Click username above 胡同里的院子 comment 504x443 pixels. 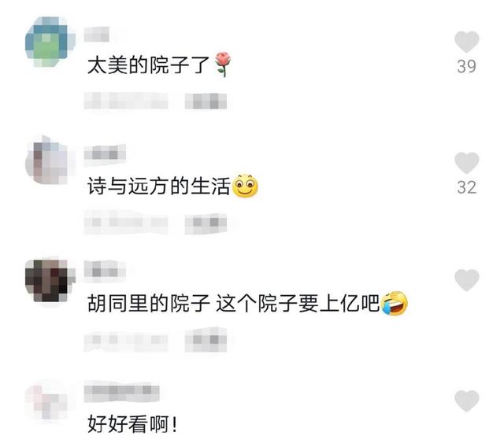[105, 271]
